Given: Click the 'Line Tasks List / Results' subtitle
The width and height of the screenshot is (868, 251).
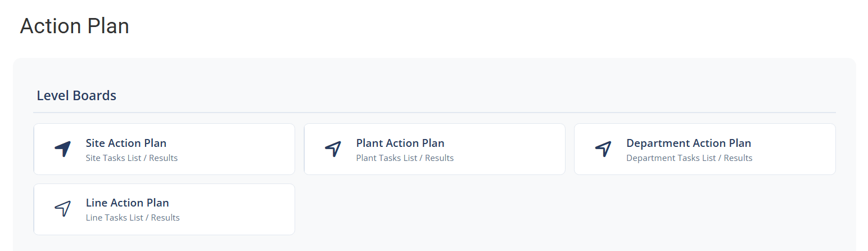Looking at the screenshot, I should point(133,218).
